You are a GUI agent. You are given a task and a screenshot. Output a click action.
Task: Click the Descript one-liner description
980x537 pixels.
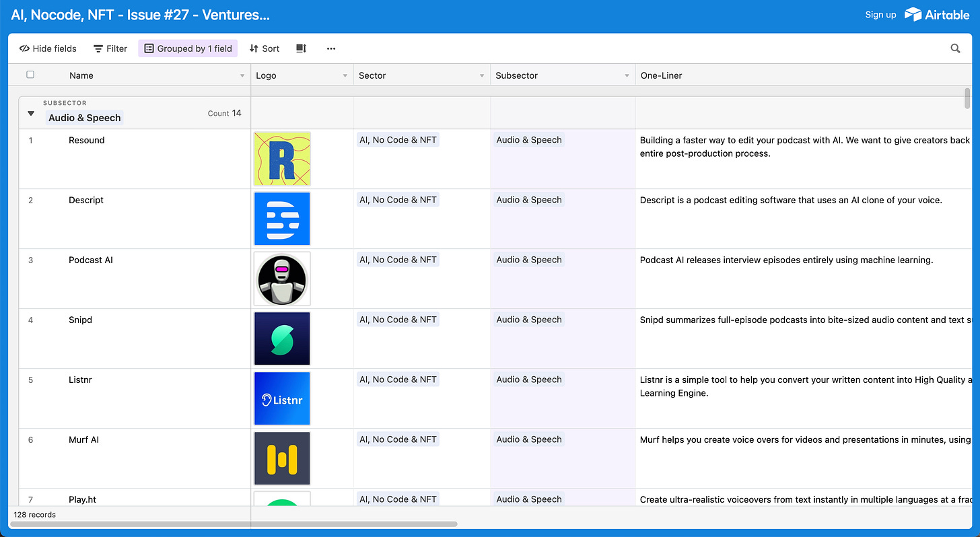point(791,200)
